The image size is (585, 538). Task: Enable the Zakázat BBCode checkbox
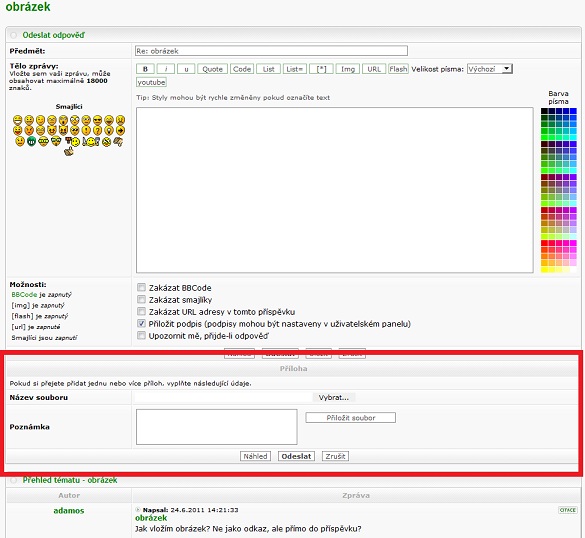coord(141,287)
